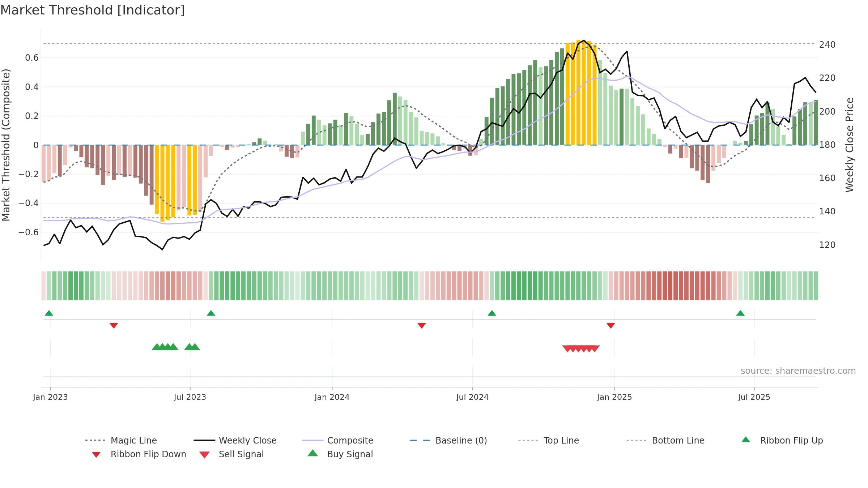Click the green Ribbon Flip Up legend triangle
The height and width of the screenshot is (488, 868).
(x=746, y=440)
